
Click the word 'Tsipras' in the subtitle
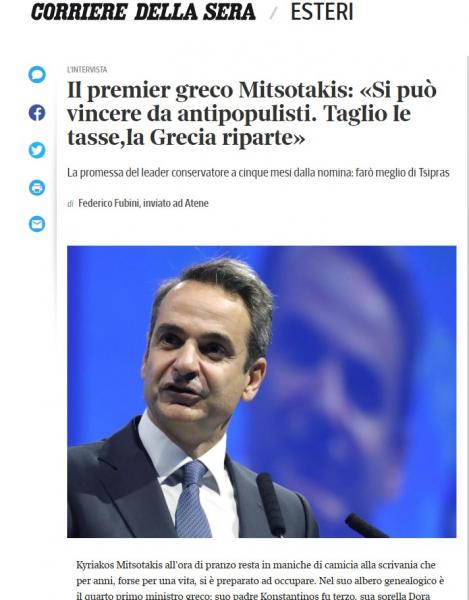coord(434,173)
